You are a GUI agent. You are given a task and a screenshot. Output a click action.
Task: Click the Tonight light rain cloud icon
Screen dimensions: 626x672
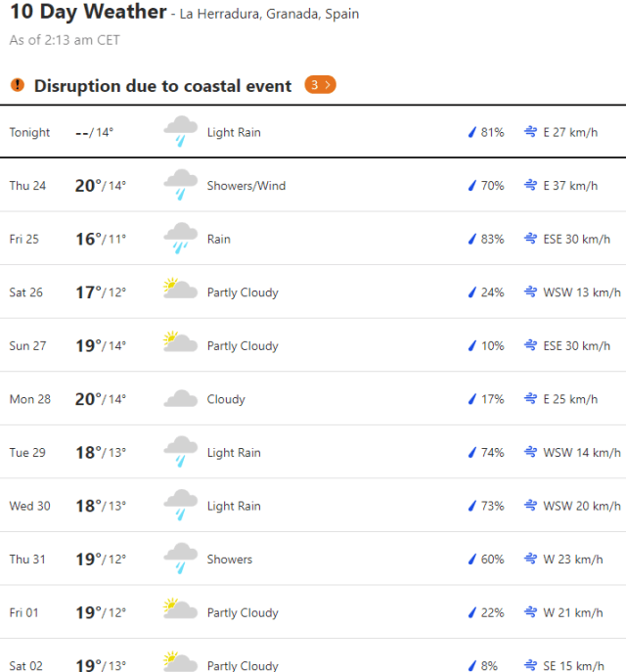180,131
